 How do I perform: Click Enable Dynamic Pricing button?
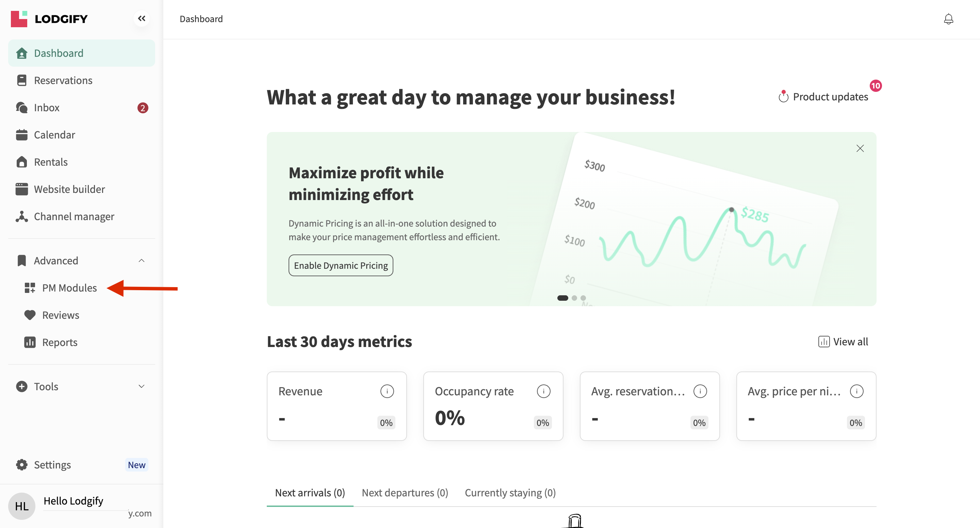341,265
